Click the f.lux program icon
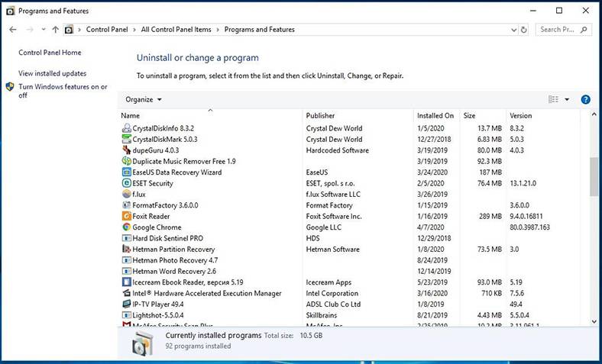This screenshot has height=364, width=602. (x=126, y=194)
